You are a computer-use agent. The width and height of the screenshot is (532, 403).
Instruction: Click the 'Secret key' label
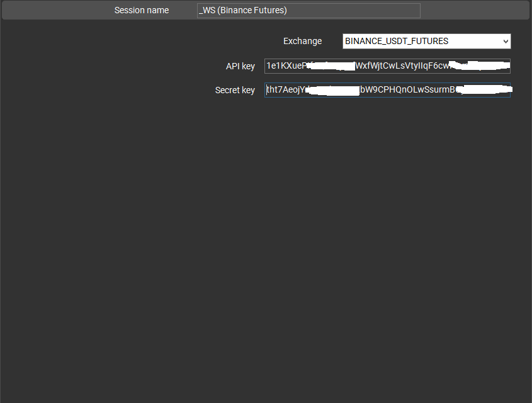(x=235, y=90)
